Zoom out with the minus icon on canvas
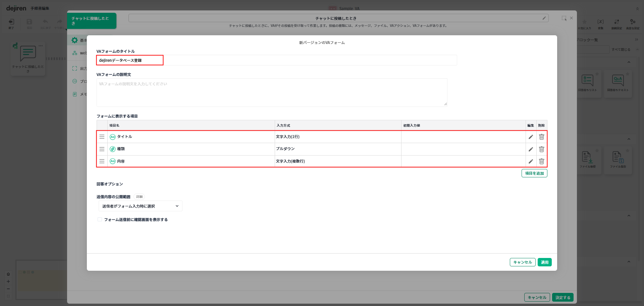This screenshot has height=306, width=644. [x=8, y=289]
